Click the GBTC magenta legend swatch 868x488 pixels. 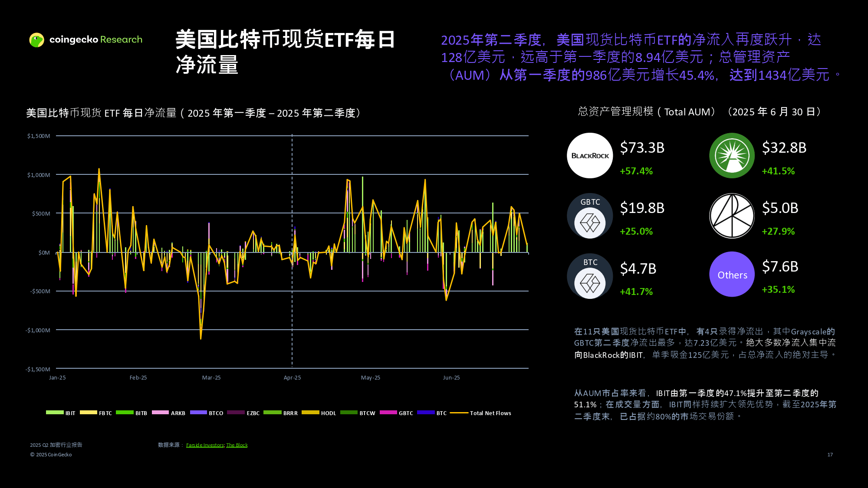coord(388,413)
